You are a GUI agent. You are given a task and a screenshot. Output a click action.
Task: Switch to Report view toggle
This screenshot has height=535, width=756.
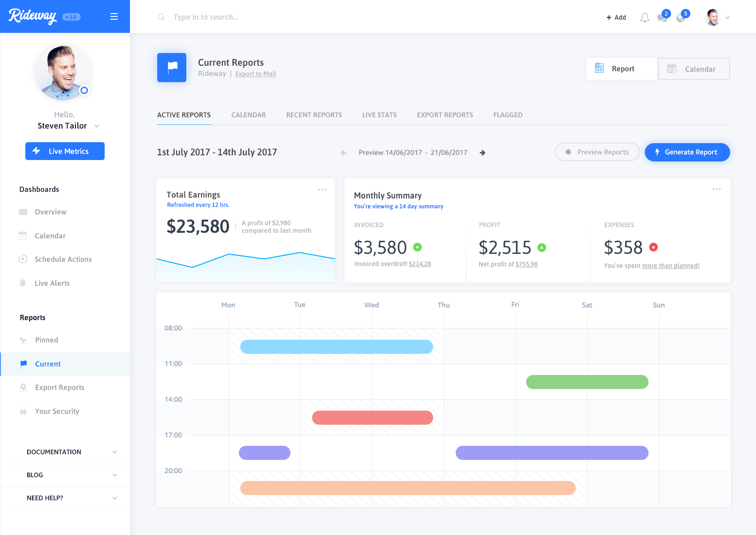622,69
